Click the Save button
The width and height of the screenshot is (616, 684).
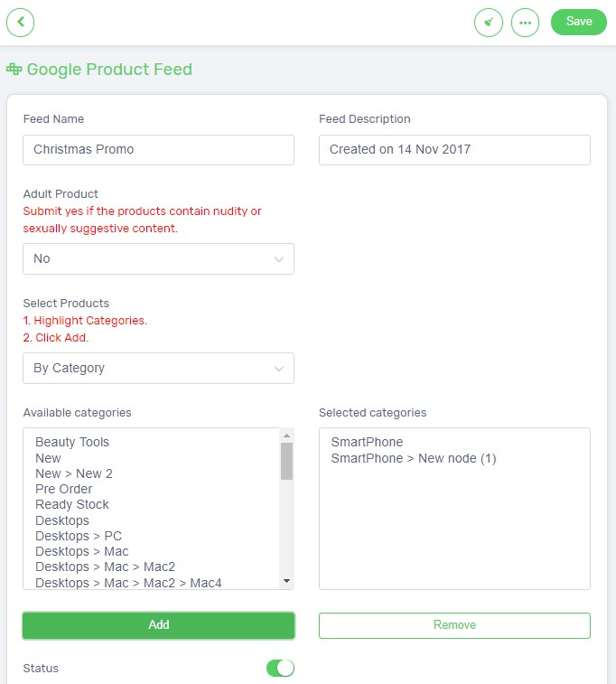pyautogui.click(x=578, y=22)
